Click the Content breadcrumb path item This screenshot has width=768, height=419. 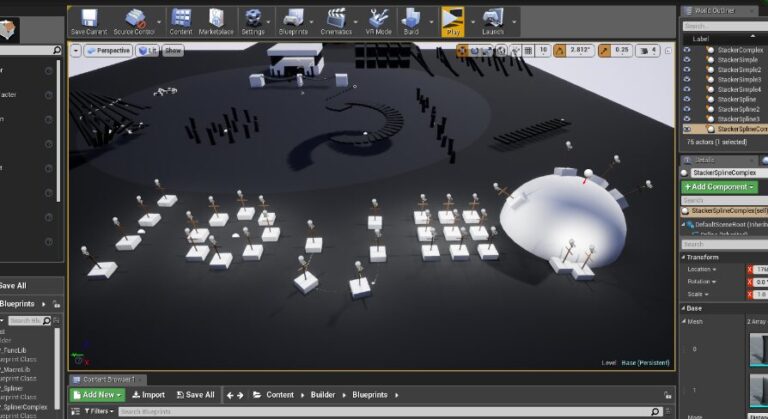pyautogui.click(x=280, y=394)
